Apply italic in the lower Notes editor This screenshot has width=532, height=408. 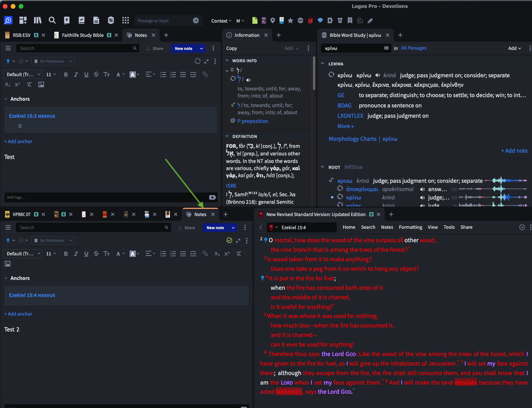pos(76,254)
